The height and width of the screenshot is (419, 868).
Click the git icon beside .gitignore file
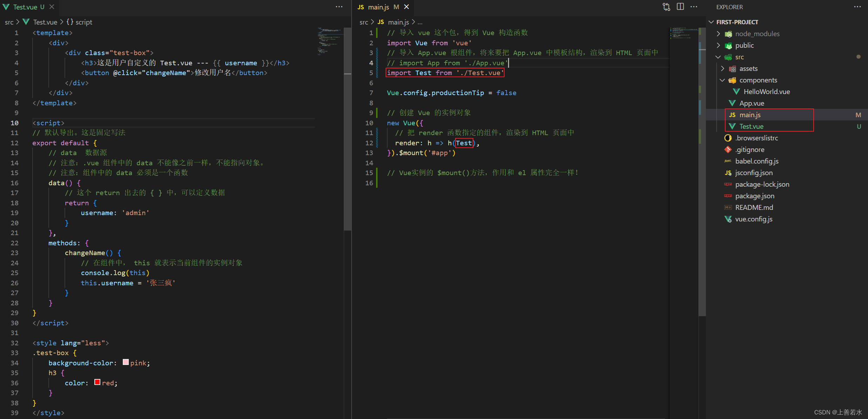pos(728,150)
